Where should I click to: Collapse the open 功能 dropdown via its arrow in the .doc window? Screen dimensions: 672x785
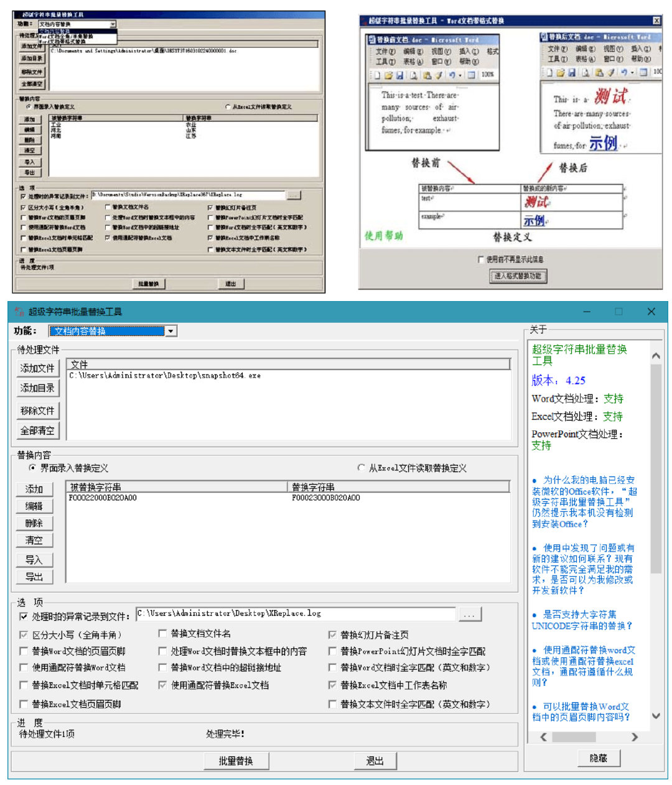click(x=113, y=24)
